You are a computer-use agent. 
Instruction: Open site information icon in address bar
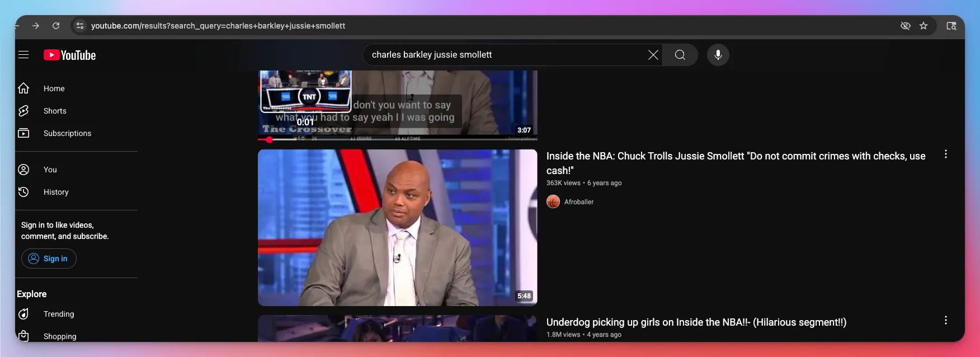click(80, 26)
